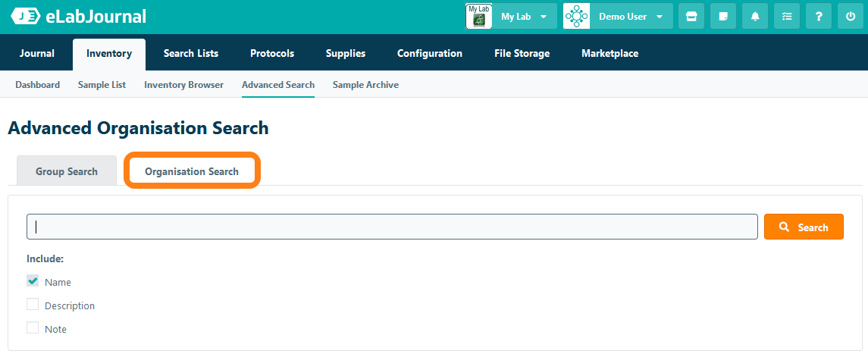Open the Protocols menu
This screenshot has width=868, height=357.
pos(272,54)
